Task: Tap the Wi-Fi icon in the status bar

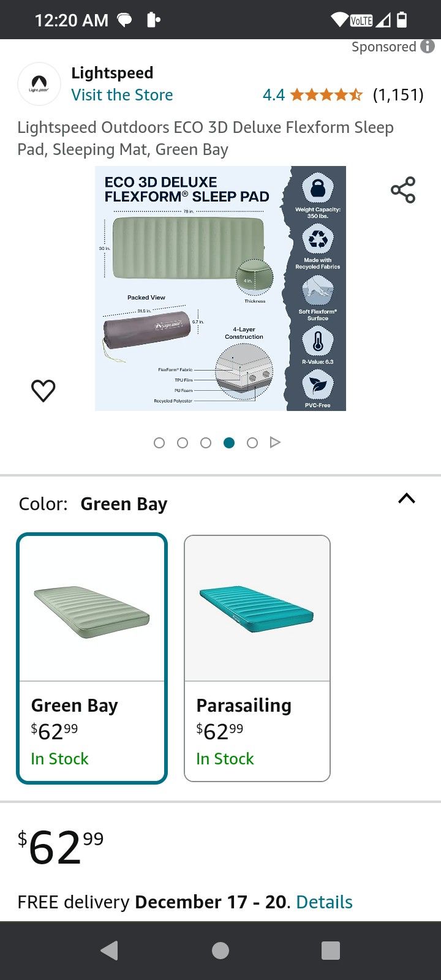Action: click(337, 20)
